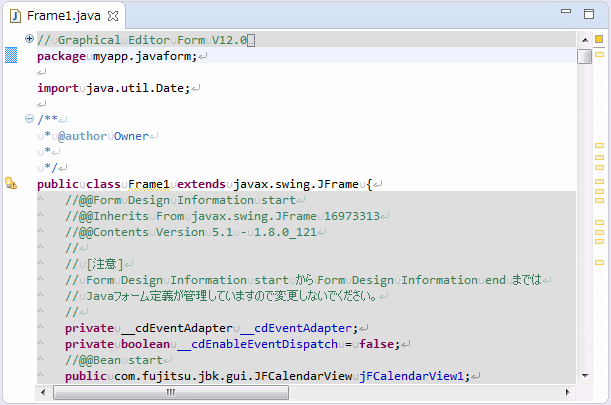Click '__cdEnableEventDispatch' field name
The width and height of the screenshot is (611, 405).
(x=258, y=344)
